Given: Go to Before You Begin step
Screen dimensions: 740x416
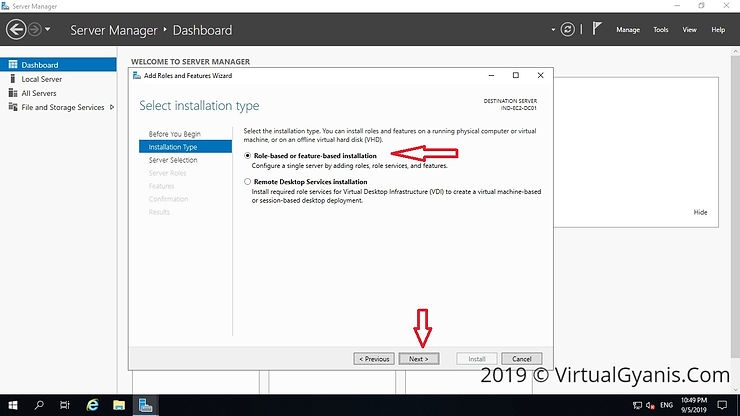Looking at the screenshot, I should coord(174,134).
